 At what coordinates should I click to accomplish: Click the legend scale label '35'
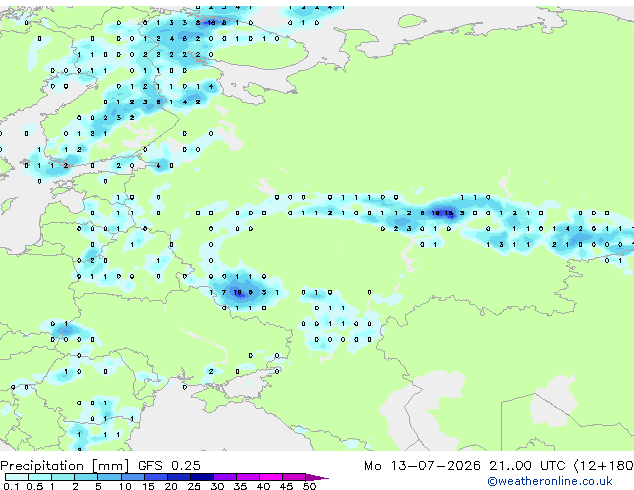tap(240, 486)
